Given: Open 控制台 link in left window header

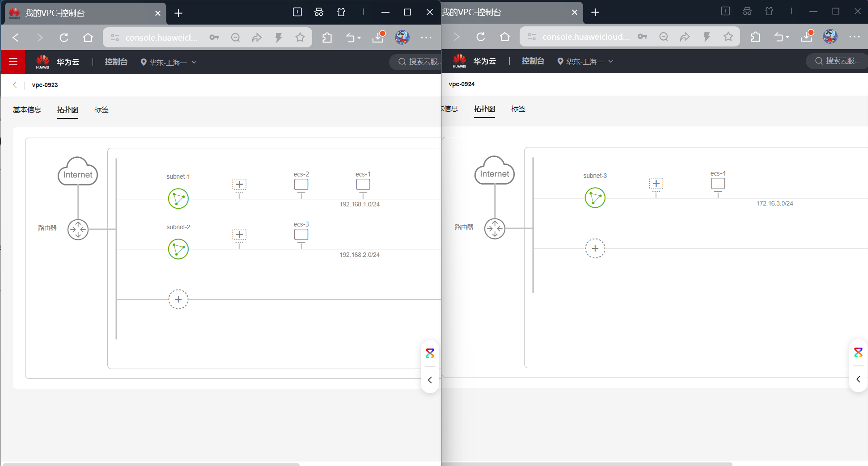Looking at the screenshot, I should (x=116, y=62).
